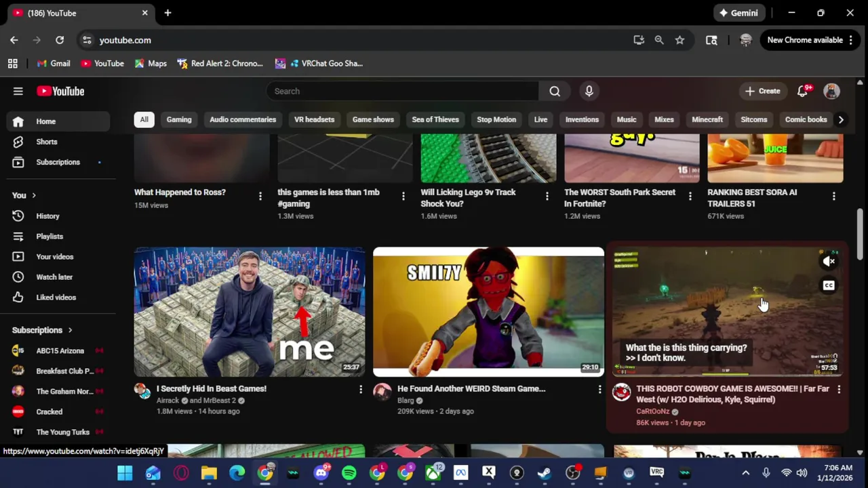
Task: Open options for Lego 9v Track video
Action: (x=547, y=196)
